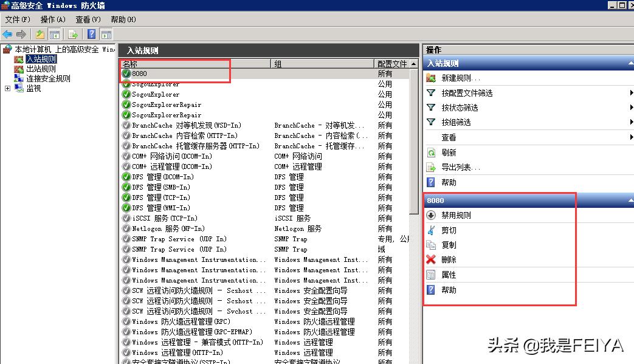The width and height of the screenshot is (634, 364).
Task: Click the Help question mark icon in the toolbar
Action: click(x=91, y=34)
